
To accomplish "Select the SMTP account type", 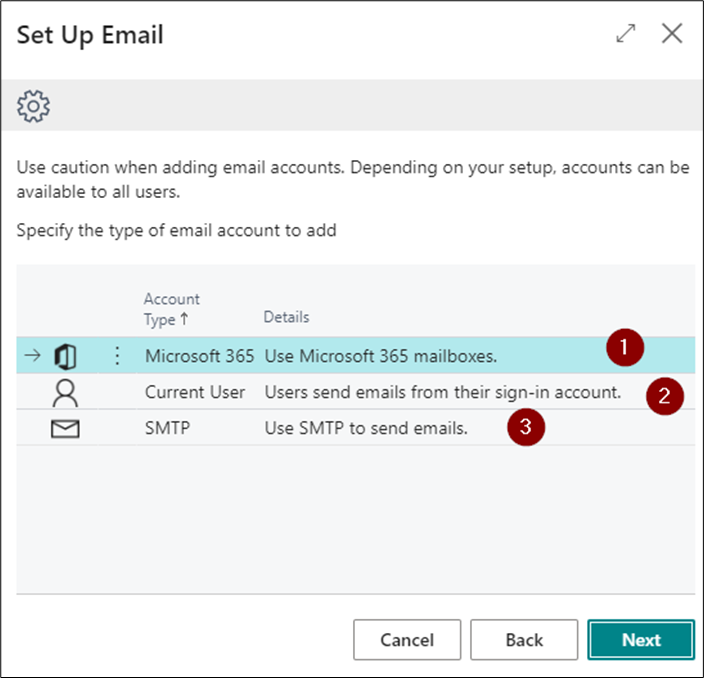I will pyautogui.click(x=167, y=428).
